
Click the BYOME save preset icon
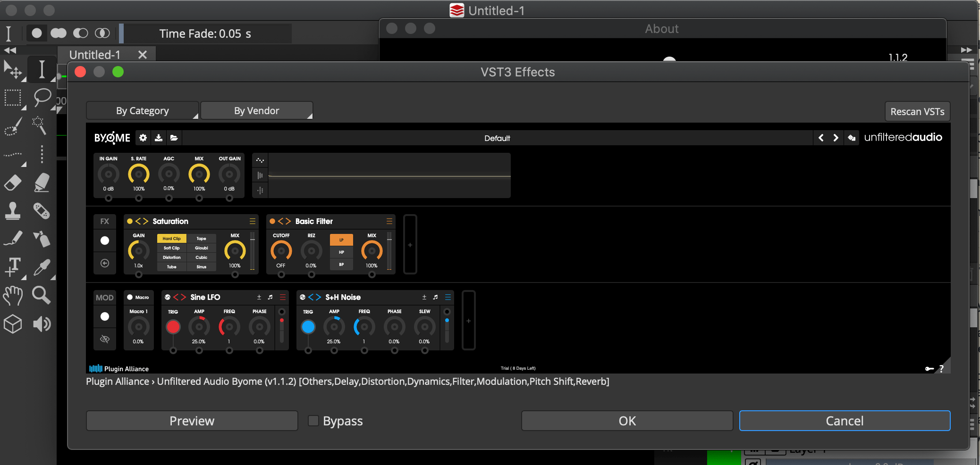[x=159, y=138]
